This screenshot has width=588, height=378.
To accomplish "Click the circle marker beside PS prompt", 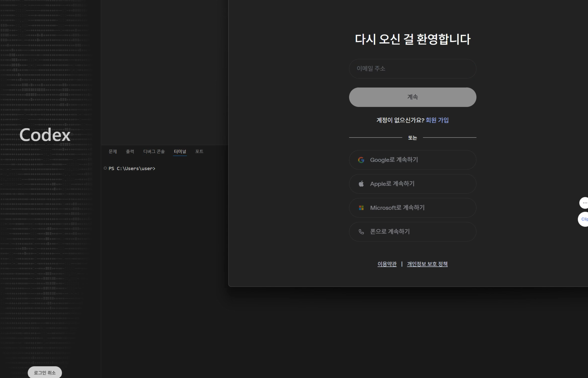I will pos(105,168).
